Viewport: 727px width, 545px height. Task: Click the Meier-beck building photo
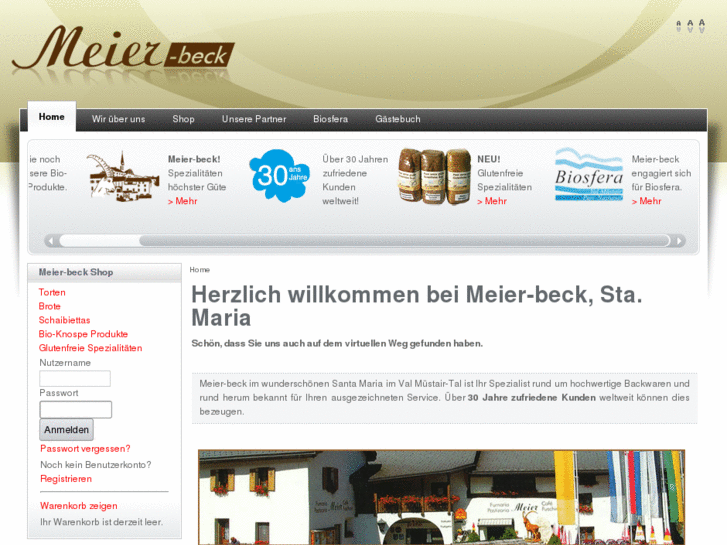tap(441, 497)
